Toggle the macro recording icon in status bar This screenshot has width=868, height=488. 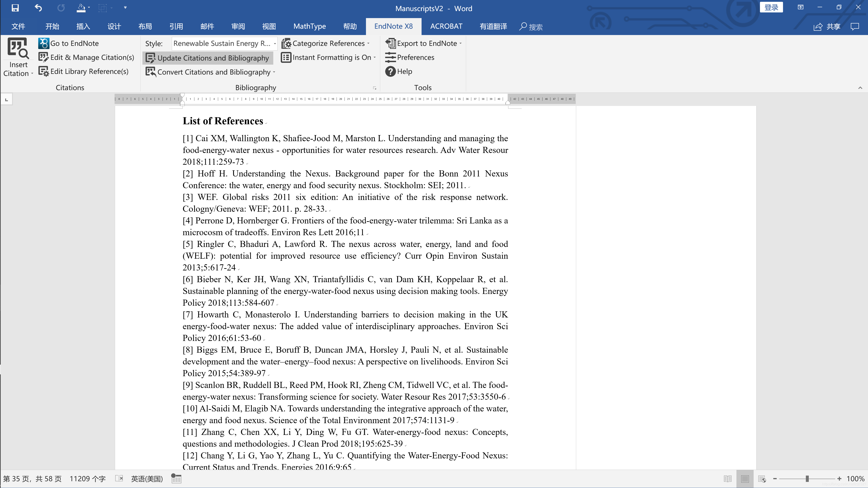pos(176,479)
